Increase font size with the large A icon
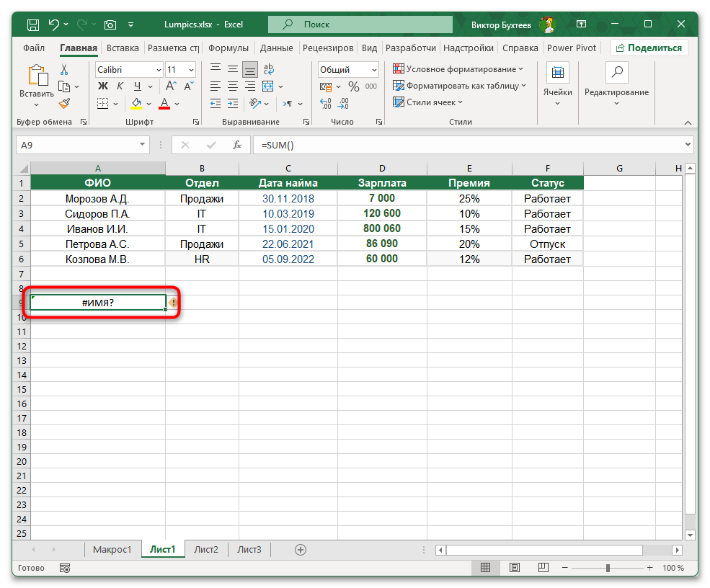The height and width of the screenshot is (588, 710). 171,86
